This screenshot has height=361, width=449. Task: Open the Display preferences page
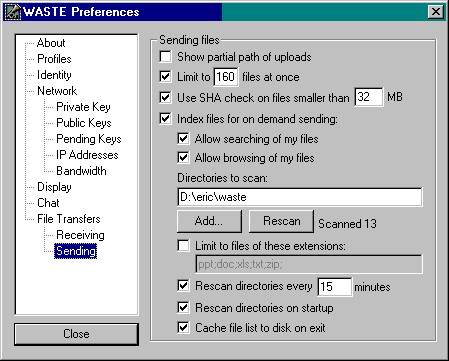pyautogui.click(x=54, y=187)
